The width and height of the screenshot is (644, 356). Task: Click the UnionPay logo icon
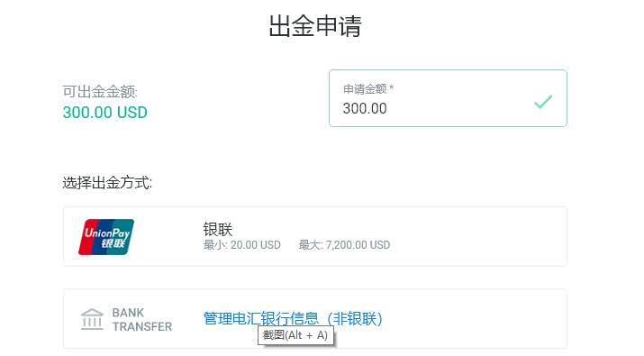[x=106, y=237]
